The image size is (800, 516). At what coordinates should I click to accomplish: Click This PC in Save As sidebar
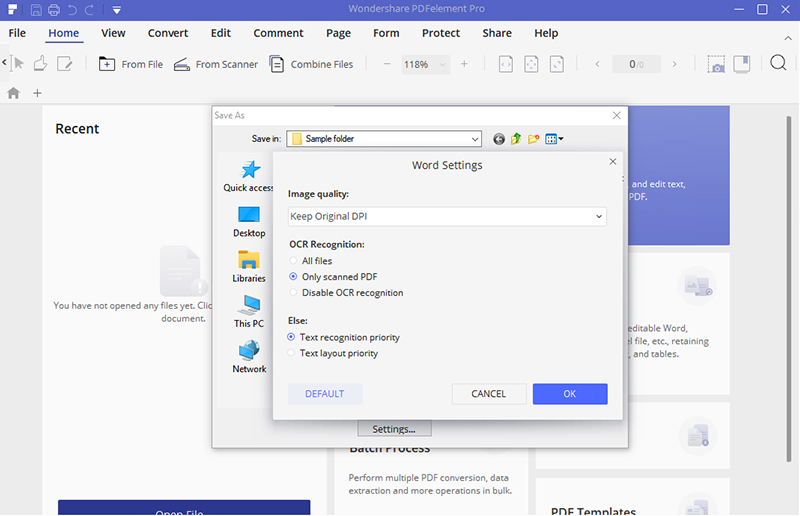click(x=249, y=311)
